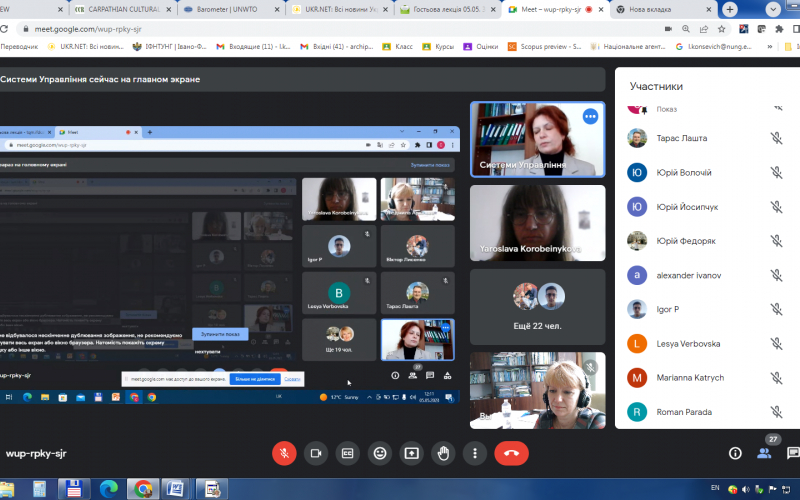Open the Scopus preview bookmark
The image size is (800, 500).
(x=544, y=46)
